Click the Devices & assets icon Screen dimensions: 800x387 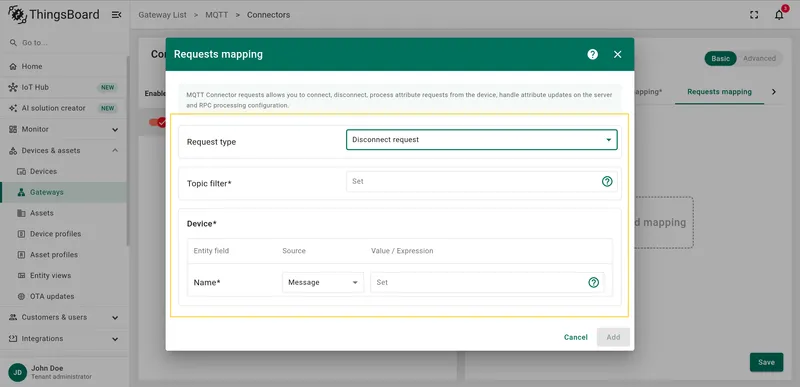point(13,150)
